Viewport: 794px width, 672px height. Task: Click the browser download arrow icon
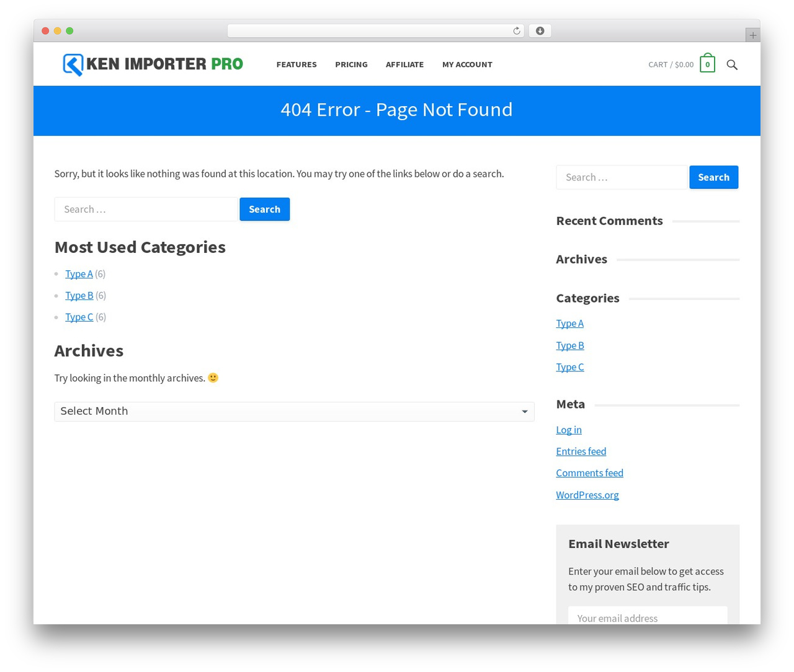click(x=540, y=31)
